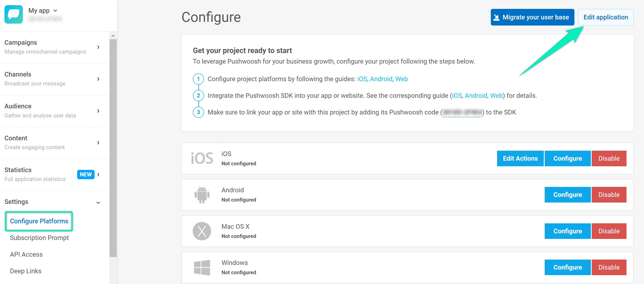Select Subscription Prompt in sidebar
The height and width of the screenshot is (284, 644).
(x=39, y=238)
